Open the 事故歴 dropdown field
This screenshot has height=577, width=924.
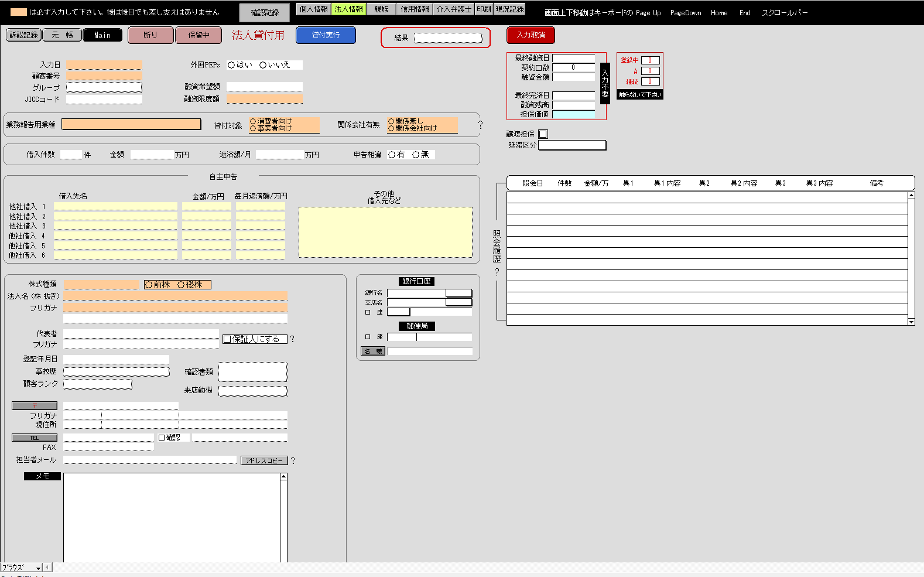(x=116, y=371)
